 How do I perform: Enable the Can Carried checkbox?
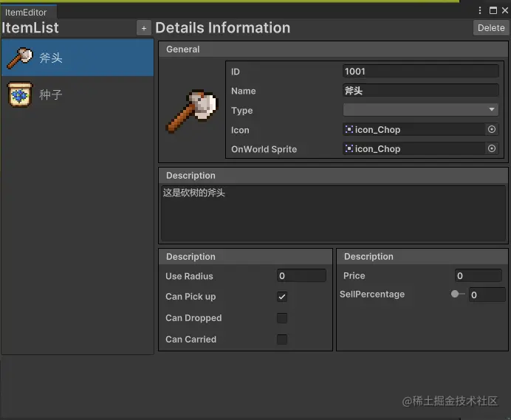282,340
